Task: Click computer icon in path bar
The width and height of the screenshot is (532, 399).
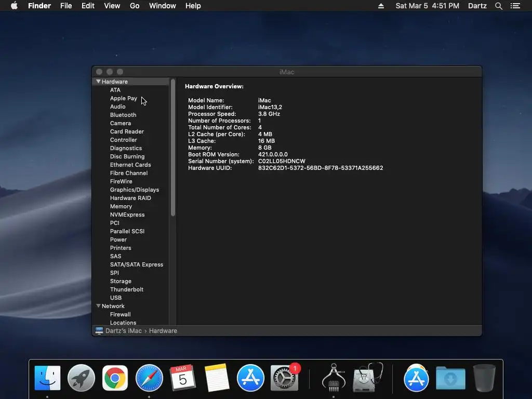Action: point(99,331)
